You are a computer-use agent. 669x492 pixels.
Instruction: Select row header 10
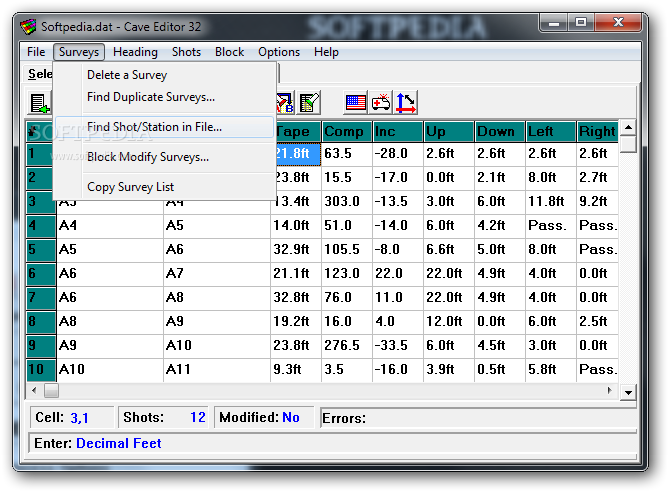(41, 369)
